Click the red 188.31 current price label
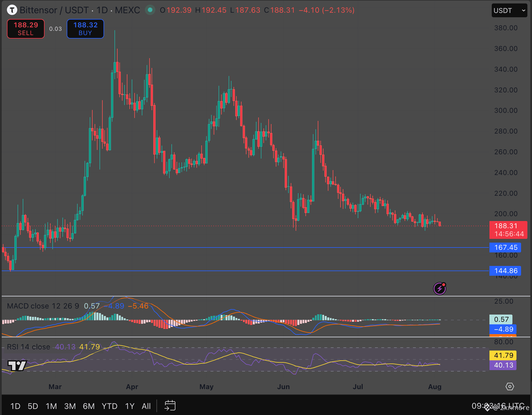This screenshot has height=415, width=532. click(508, 230)
